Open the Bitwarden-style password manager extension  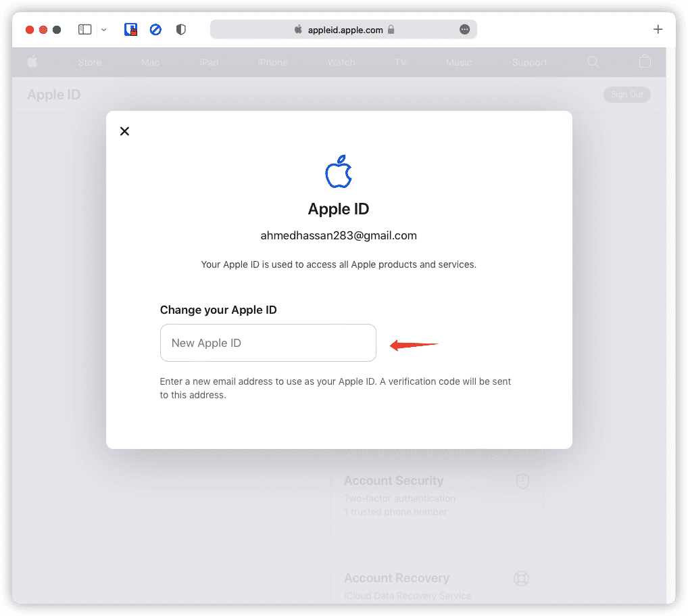coord(130,30)
